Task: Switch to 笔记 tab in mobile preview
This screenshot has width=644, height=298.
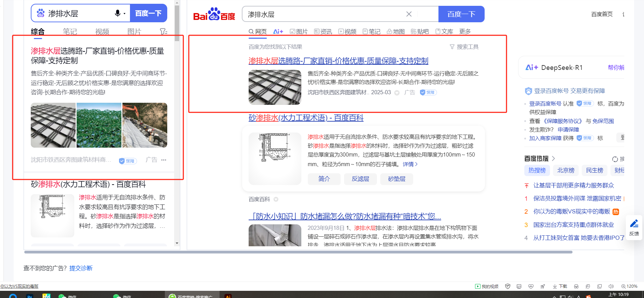Action: pos(70,32)
